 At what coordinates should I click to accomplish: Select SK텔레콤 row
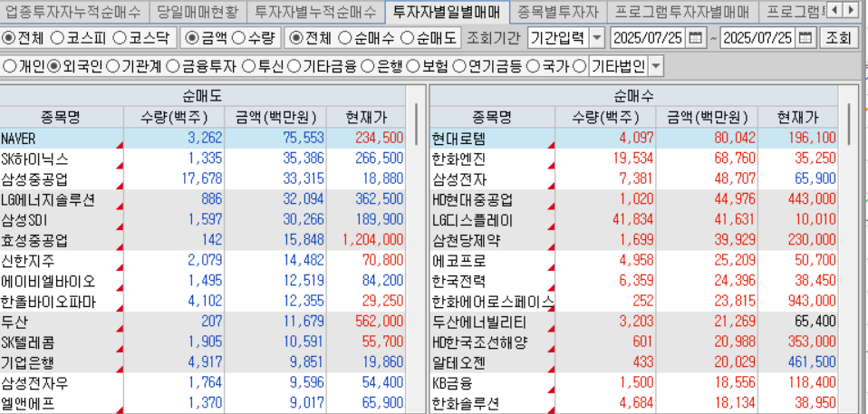202,342
